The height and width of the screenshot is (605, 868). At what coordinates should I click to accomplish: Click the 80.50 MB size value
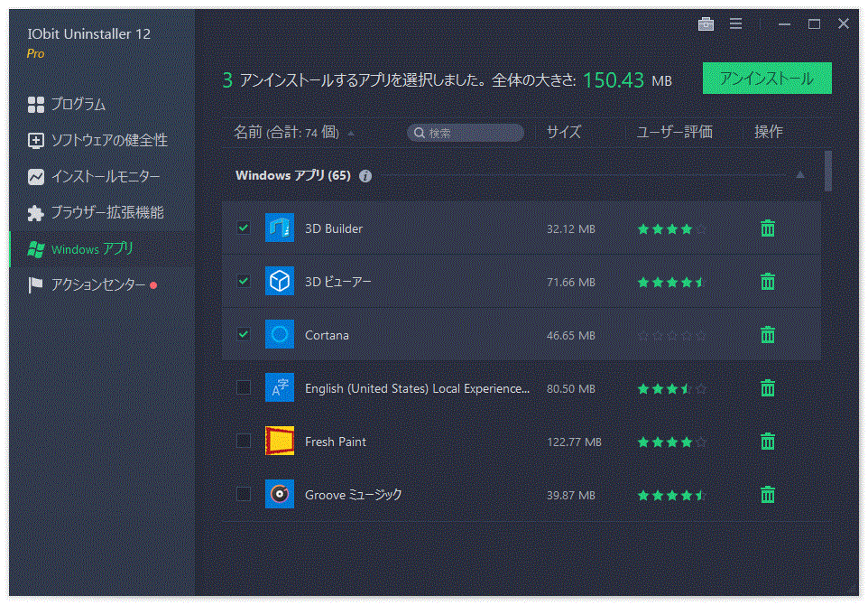[x=571, y=389]
